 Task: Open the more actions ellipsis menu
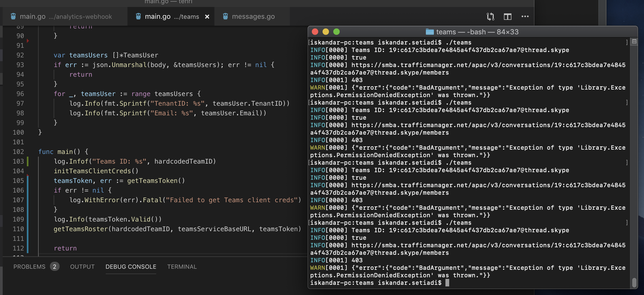(x=525, y=17)
